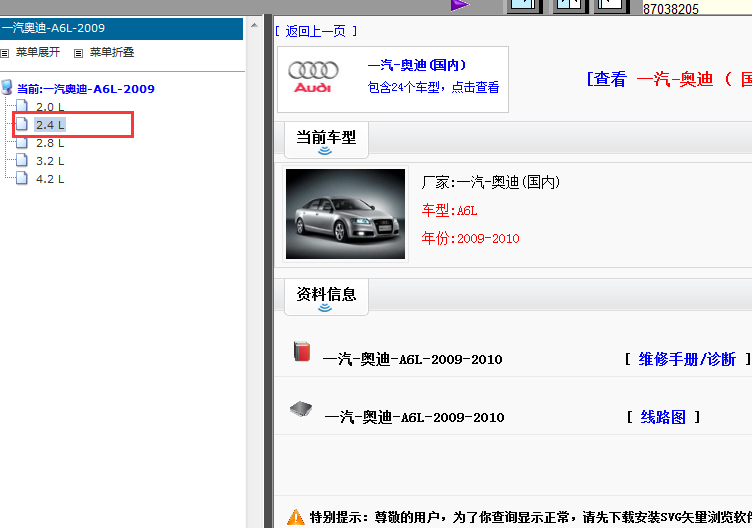Open the red 查看 一汽-奥迪 link at right

[x=669, y=79]
